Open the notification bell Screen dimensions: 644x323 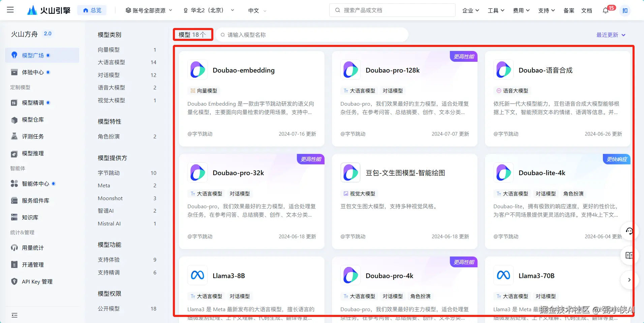tap(606, 10)
